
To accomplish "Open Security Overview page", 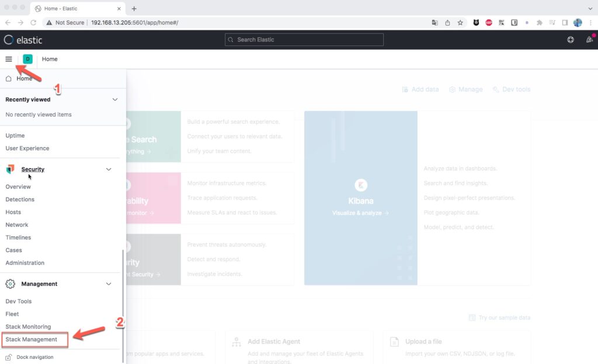I will 18,187.
